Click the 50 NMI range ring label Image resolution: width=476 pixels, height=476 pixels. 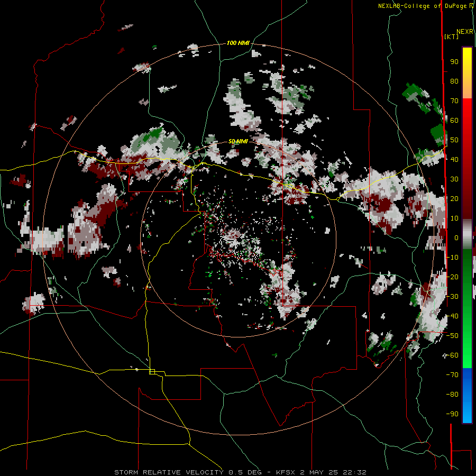[x=238, y=141]
